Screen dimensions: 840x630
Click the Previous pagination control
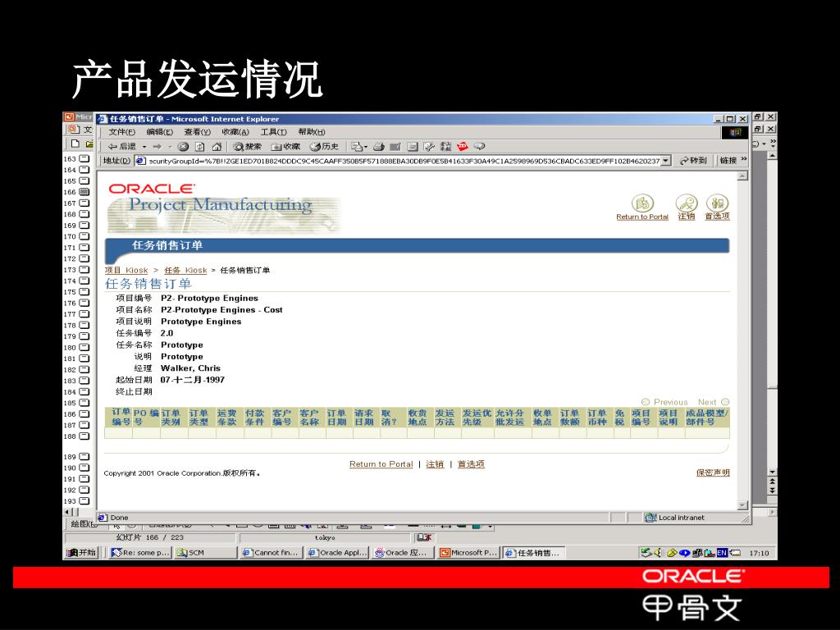tap(664, 402)
